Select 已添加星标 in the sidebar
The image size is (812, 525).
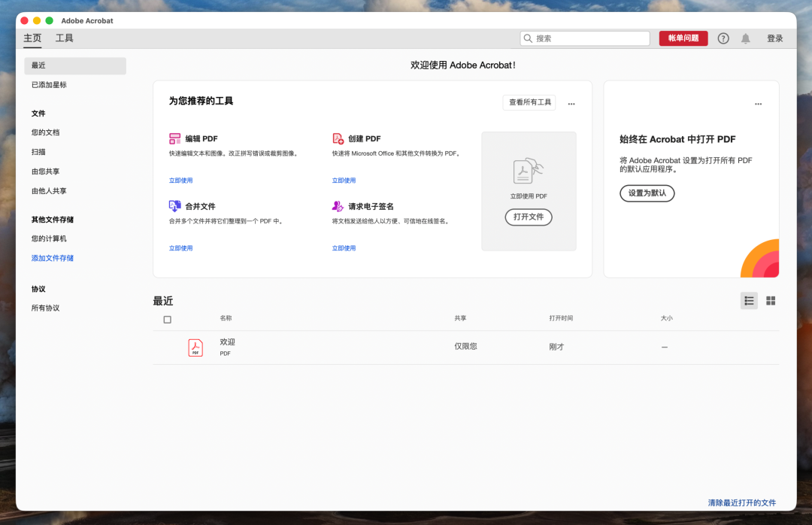click(49, 84)
